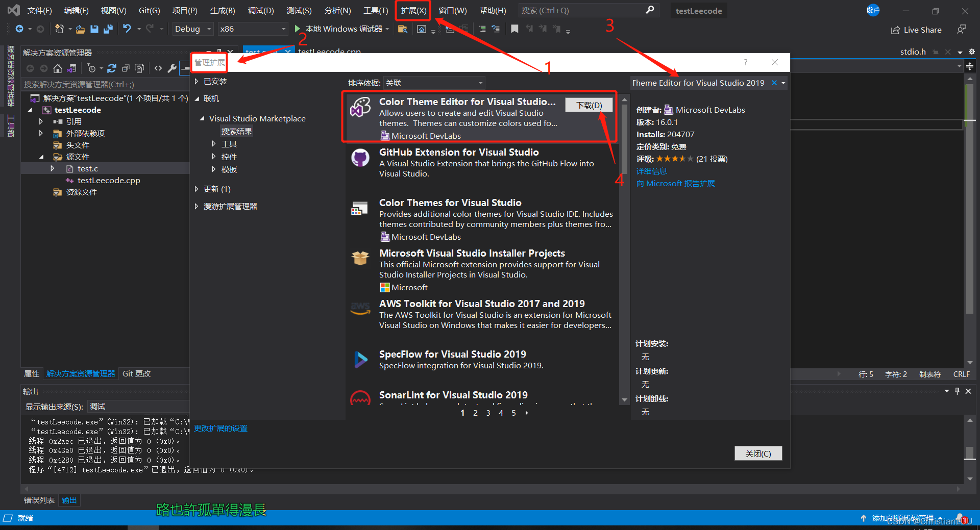The height and width of the screenshot is (530, 980).
Task: Click the editor tab settings gear icon
Action: click(972, 52)
